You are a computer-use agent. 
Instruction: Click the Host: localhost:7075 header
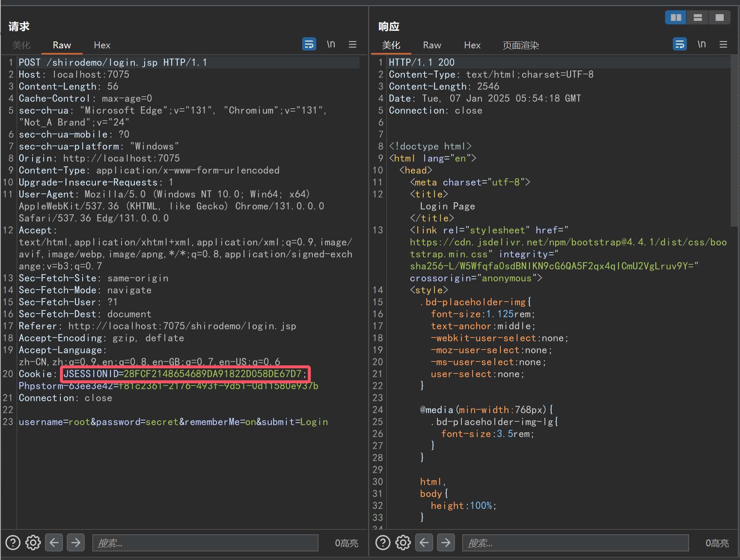tap(74, 74)
